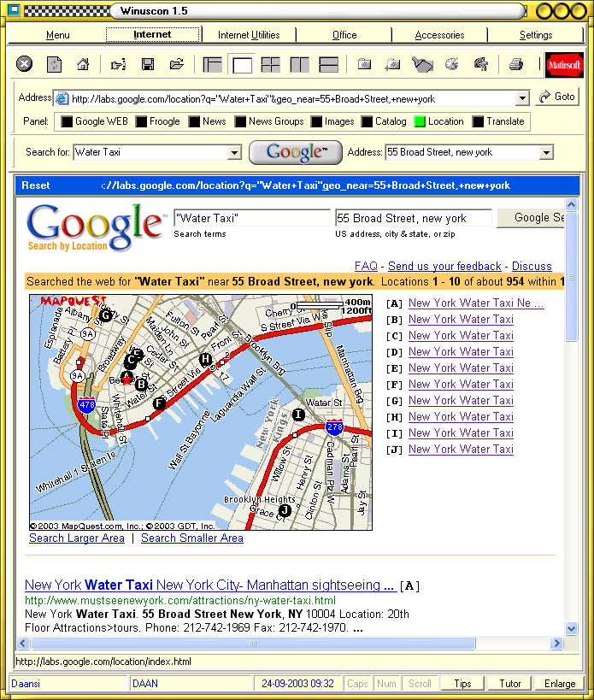Expand the URL address dropdown
The width and height of the screenshot is (594, 700).
click(522, 98)
